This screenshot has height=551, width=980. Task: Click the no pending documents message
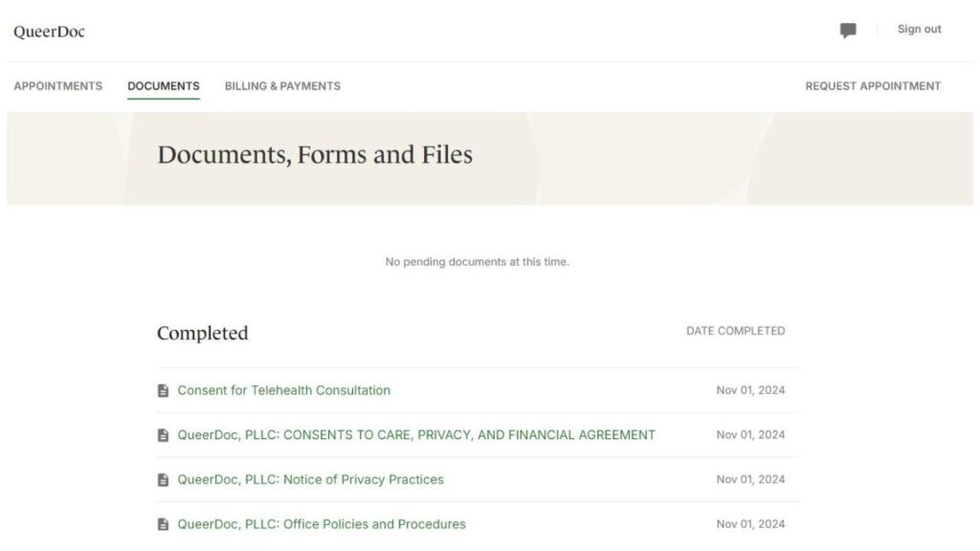point(477,262)
